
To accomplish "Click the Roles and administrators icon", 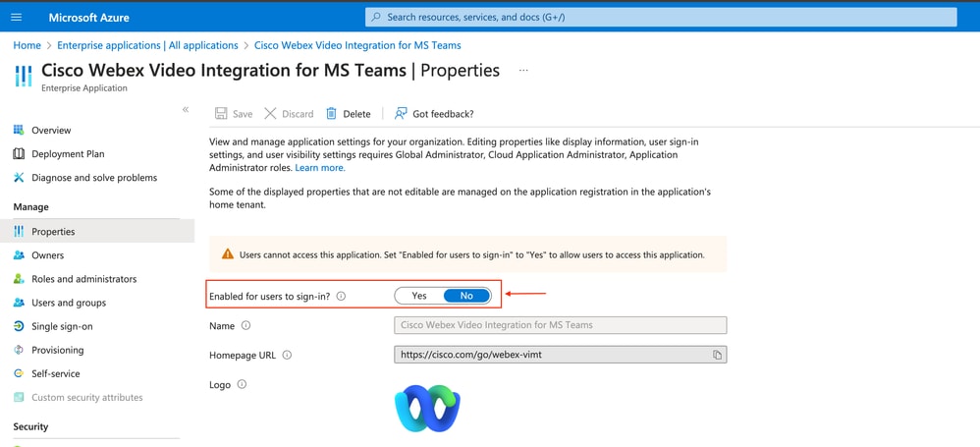I will click(x=19, y=279).
